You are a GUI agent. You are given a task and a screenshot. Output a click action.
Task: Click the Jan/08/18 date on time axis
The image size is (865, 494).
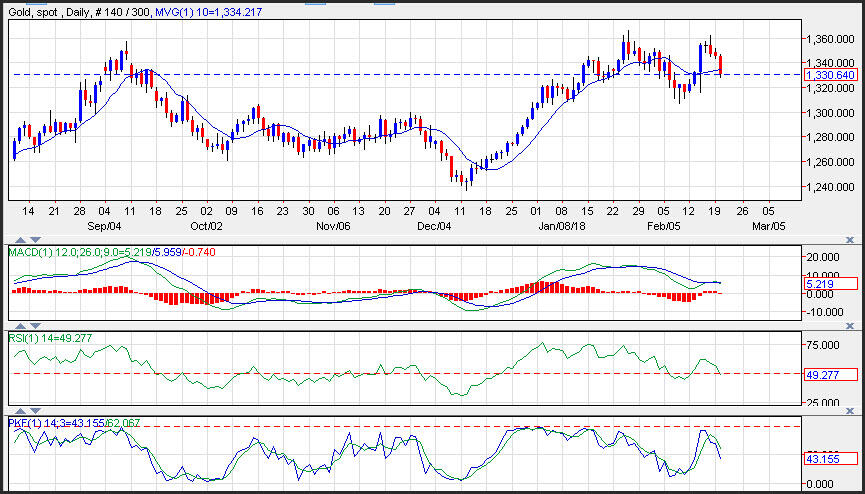561,228
